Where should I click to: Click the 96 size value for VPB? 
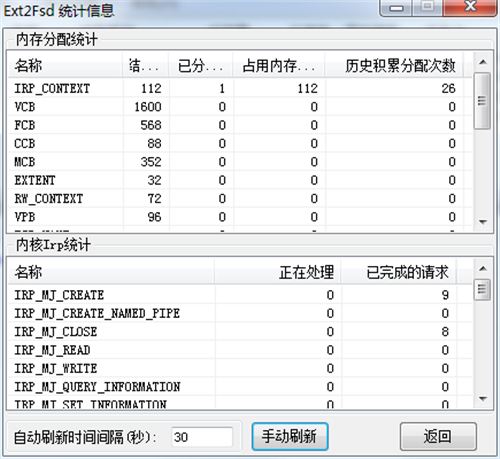[155, 217]
